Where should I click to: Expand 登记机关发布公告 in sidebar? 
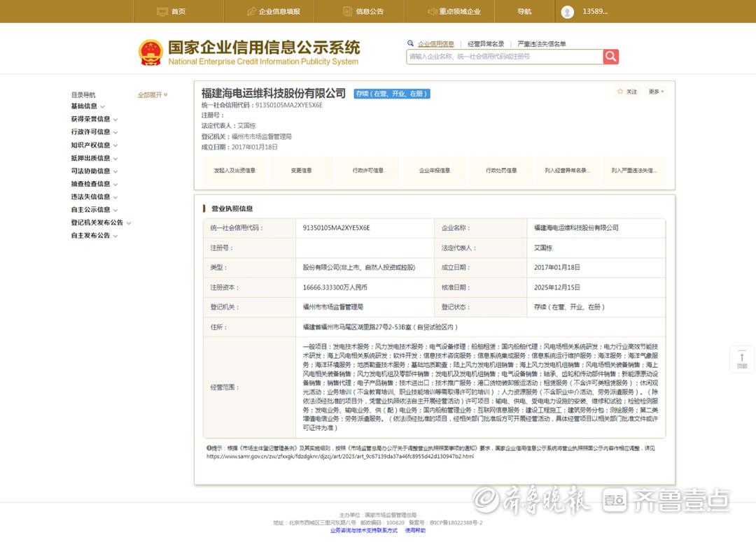101,222
